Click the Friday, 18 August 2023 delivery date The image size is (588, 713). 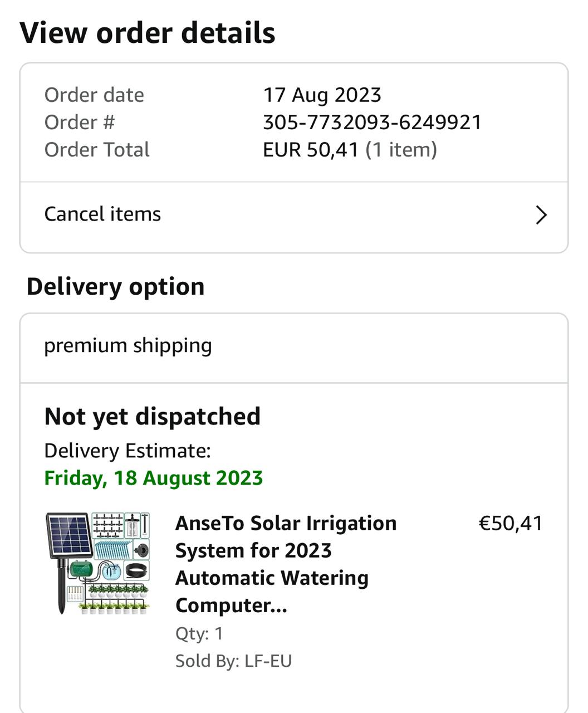(x=153, y=478)
